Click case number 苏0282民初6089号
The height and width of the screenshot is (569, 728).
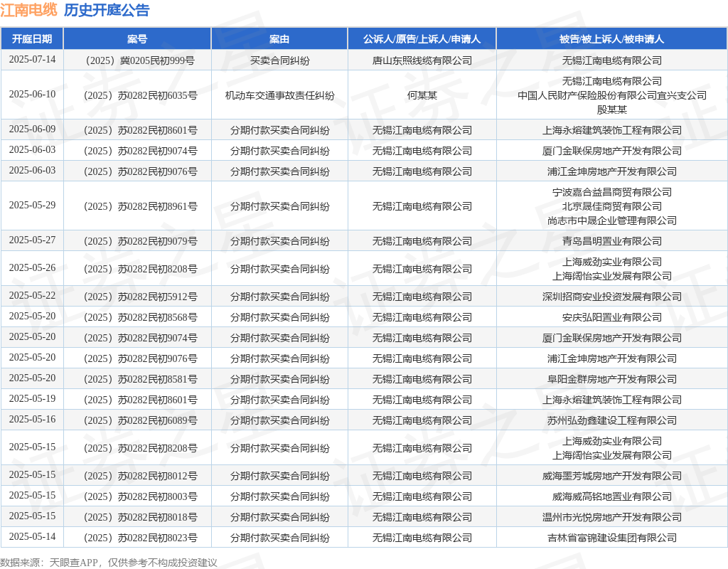[140, 420]
